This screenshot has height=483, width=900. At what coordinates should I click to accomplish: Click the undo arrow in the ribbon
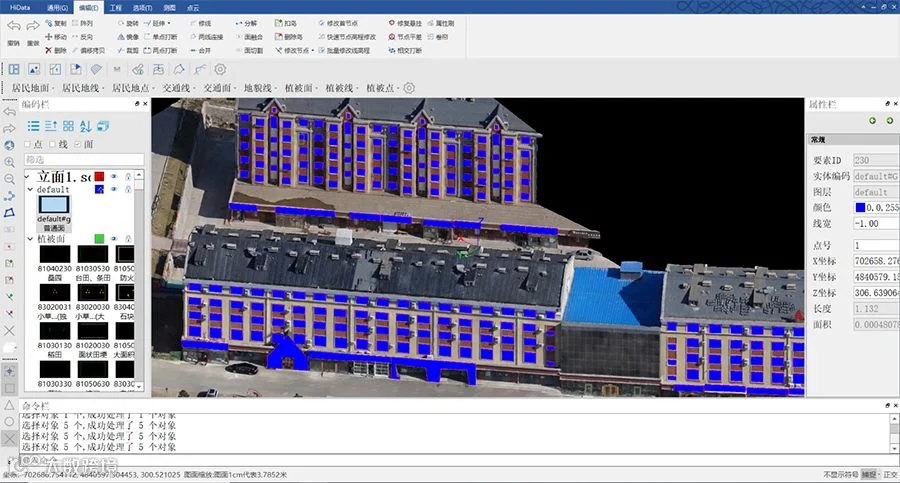tap(14, 26)
